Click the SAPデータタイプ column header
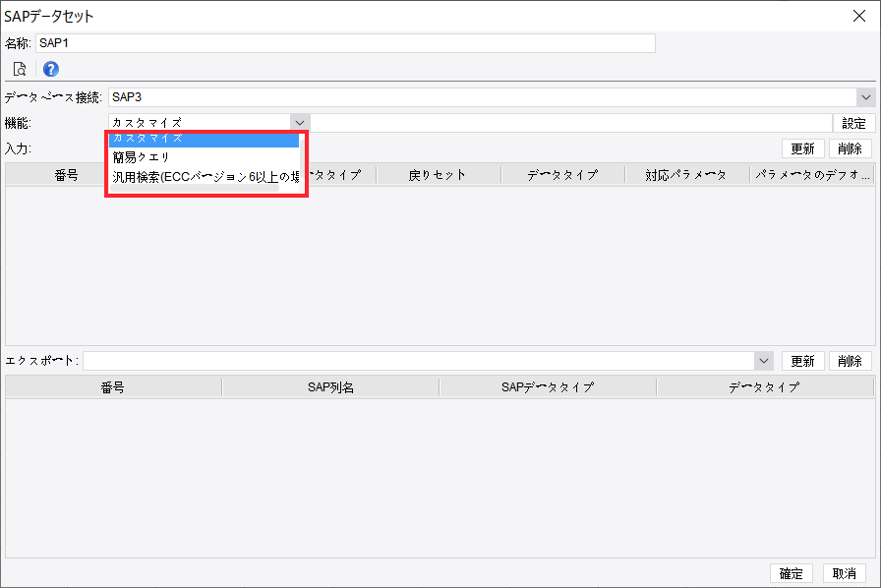This screenshot has height=588, width=881. 548,387
